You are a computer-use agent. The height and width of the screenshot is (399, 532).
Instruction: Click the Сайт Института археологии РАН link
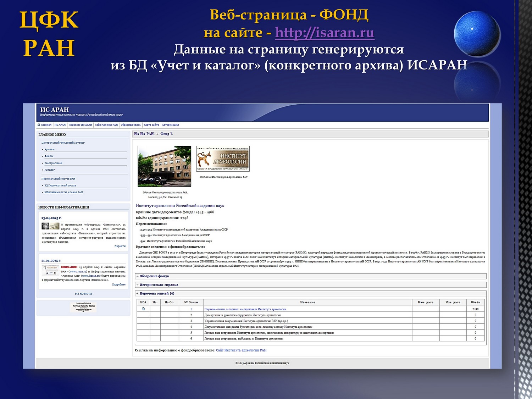(241, 350)
